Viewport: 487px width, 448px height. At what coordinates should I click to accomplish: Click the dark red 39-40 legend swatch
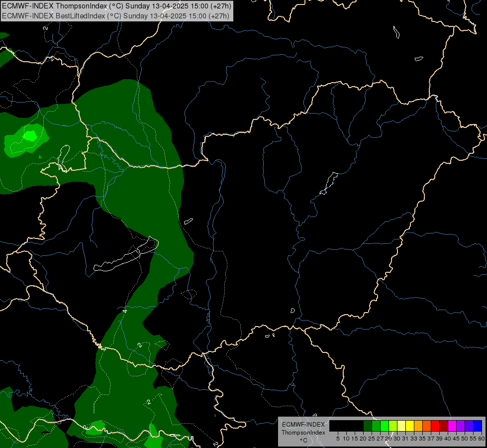(x=444, y=426)
